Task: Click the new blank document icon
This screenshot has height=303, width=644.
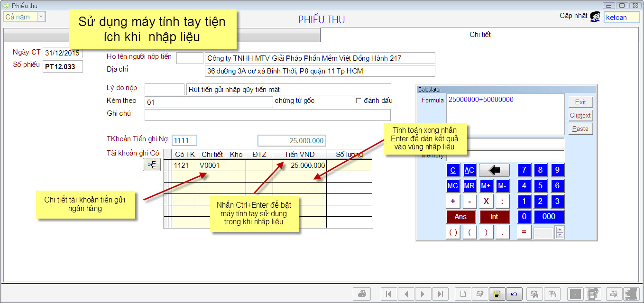Action: click(463, 294)
